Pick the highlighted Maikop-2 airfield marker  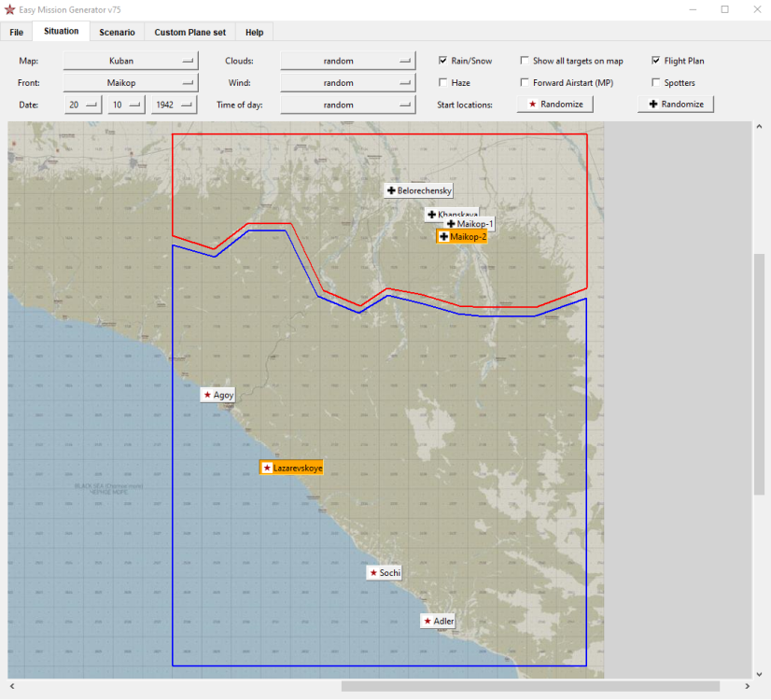462,237
